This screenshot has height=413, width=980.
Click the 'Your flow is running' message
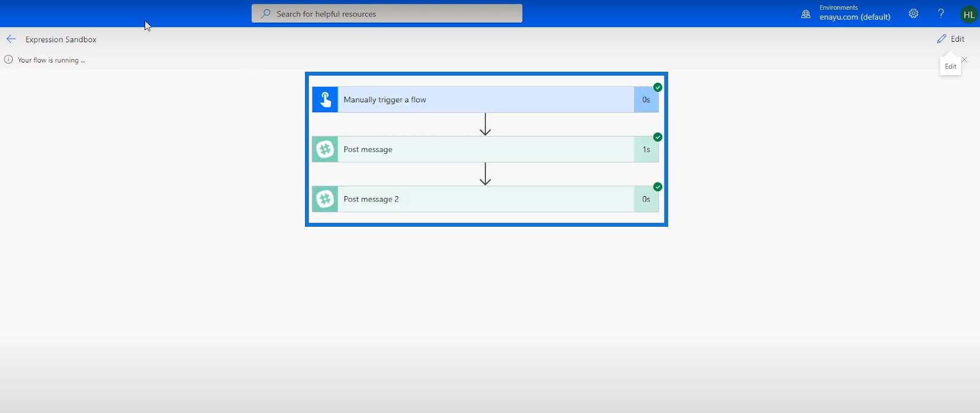click(x=51, y=60)
